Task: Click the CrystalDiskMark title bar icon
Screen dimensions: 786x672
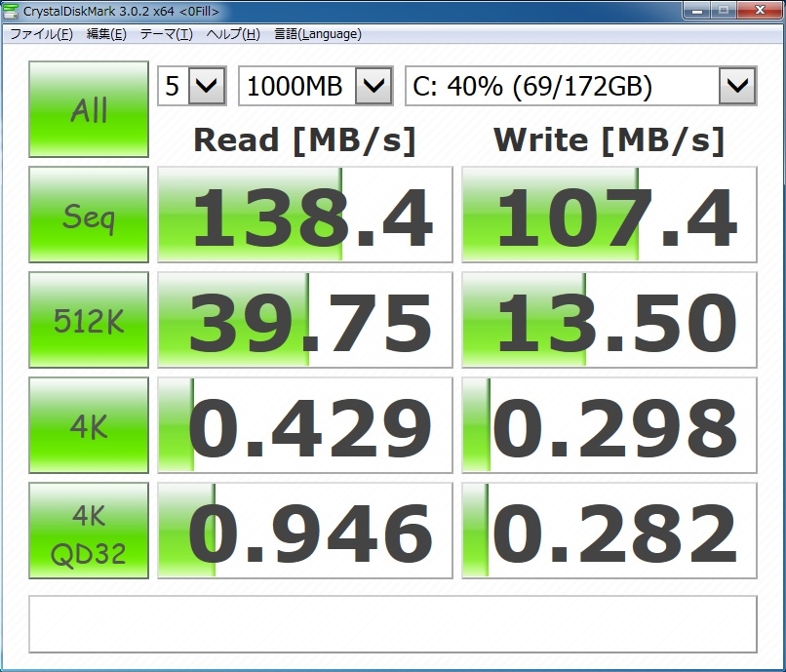Action: [11, 11]
